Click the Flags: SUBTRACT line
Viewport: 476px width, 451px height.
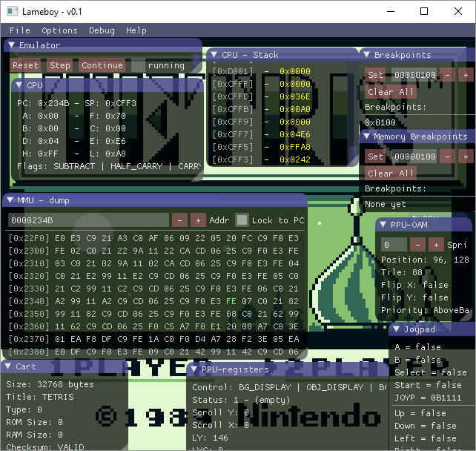109,166
